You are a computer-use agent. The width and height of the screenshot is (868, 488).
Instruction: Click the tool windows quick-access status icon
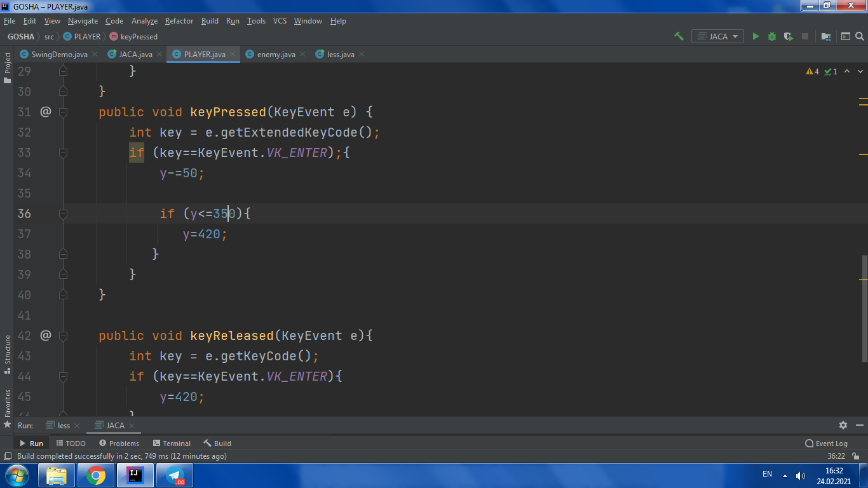[x=8, y=456]
